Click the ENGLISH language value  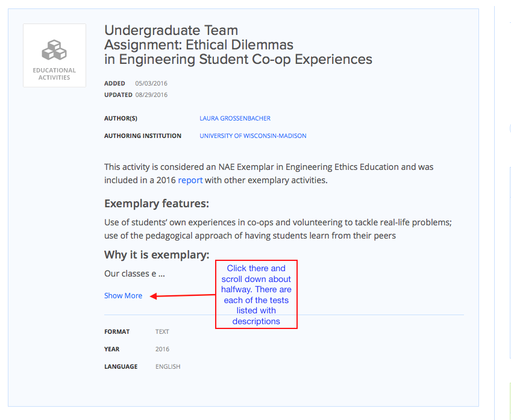(x=168, y=366)
